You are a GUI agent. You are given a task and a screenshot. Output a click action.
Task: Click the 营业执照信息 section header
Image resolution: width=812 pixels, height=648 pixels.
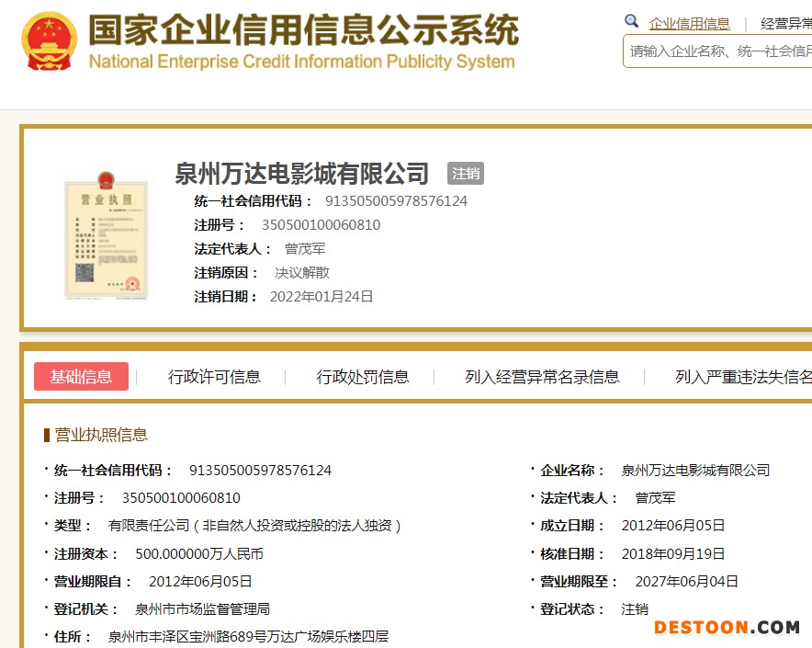coord(101,435)
